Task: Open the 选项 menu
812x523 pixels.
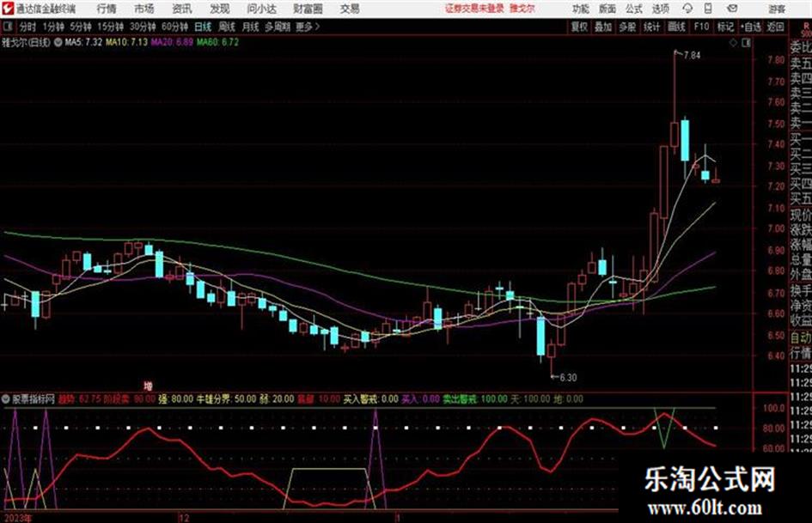Action: (x=660, y=9)
